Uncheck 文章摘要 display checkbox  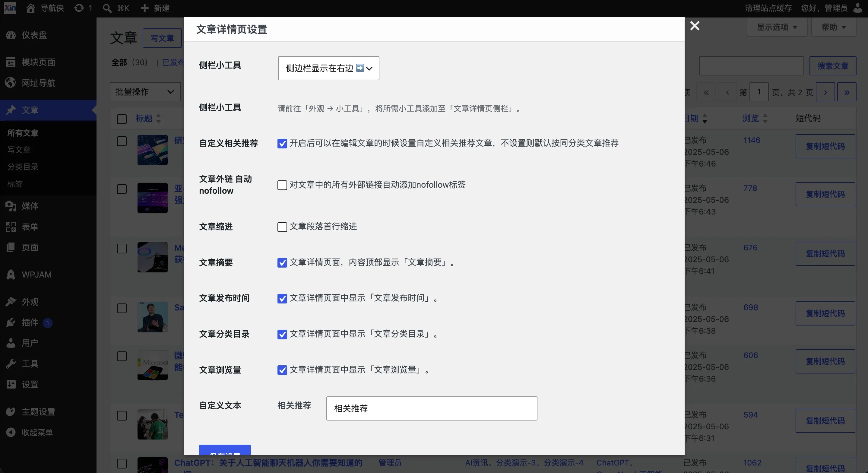(x=282, y=263)
